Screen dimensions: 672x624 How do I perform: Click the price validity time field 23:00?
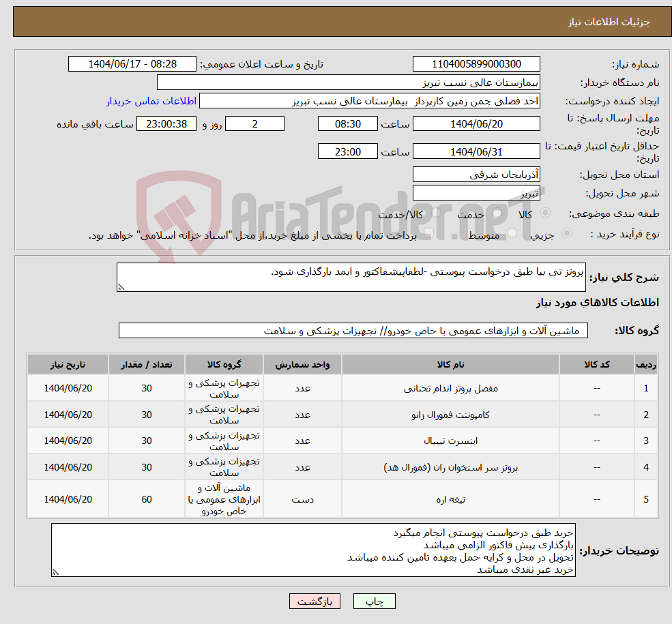[x=348, y=151]
